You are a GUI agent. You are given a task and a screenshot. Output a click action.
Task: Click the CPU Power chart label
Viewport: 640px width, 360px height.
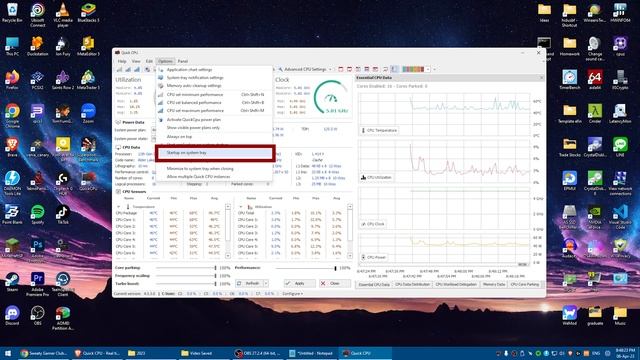tap(374, 258)
